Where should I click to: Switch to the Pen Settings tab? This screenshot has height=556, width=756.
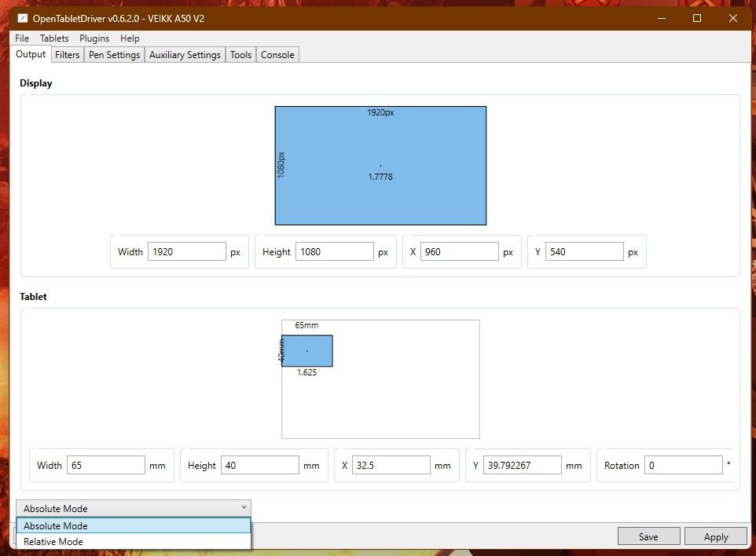[x=114, y=55]
